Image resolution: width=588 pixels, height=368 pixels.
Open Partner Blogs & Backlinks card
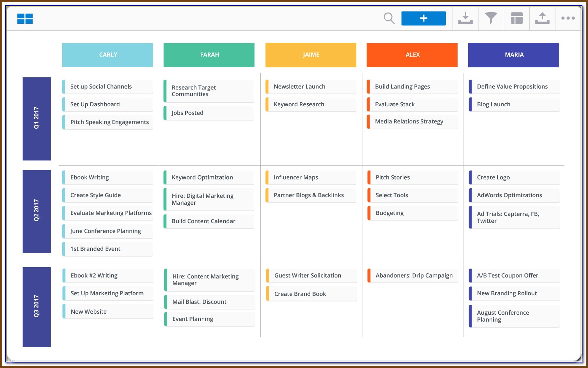coord(311,195)
